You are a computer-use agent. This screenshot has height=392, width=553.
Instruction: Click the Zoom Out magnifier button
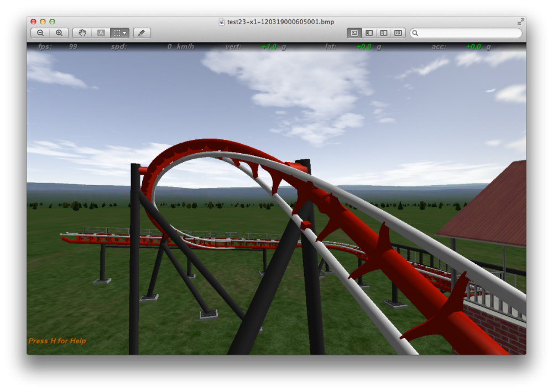point(40,33)
